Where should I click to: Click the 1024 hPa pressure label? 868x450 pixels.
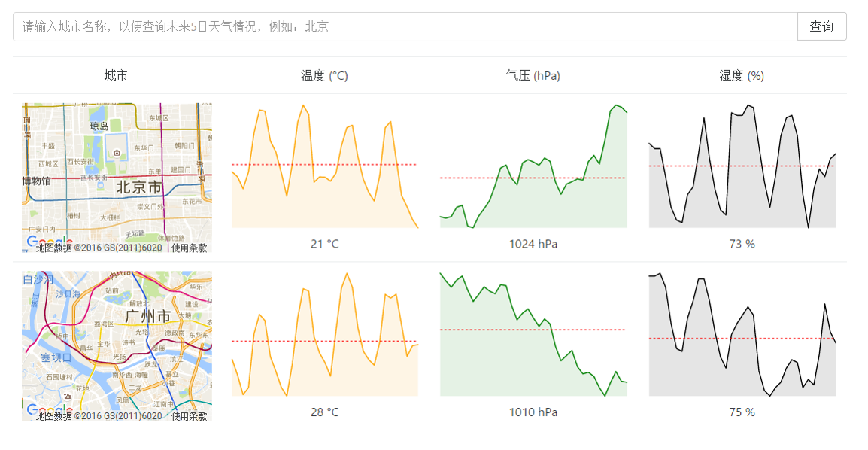pos(533,244)
